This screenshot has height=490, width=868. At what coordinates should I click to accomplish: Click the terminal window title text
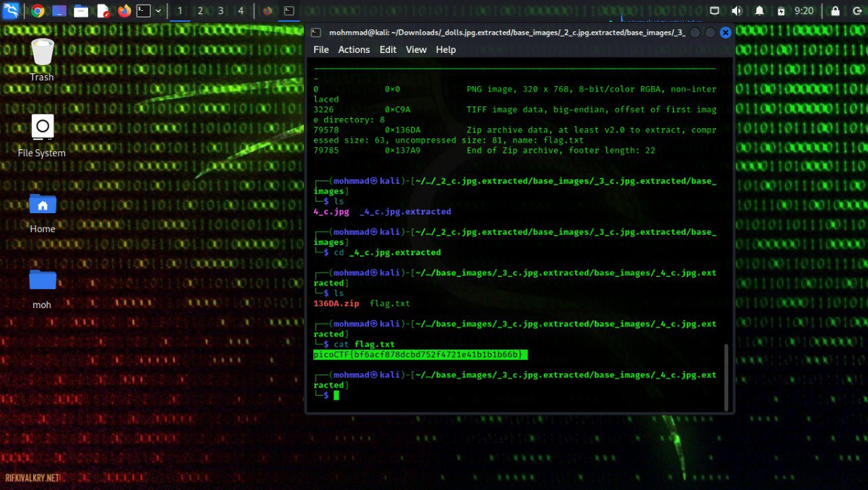(x=507, y=33)
